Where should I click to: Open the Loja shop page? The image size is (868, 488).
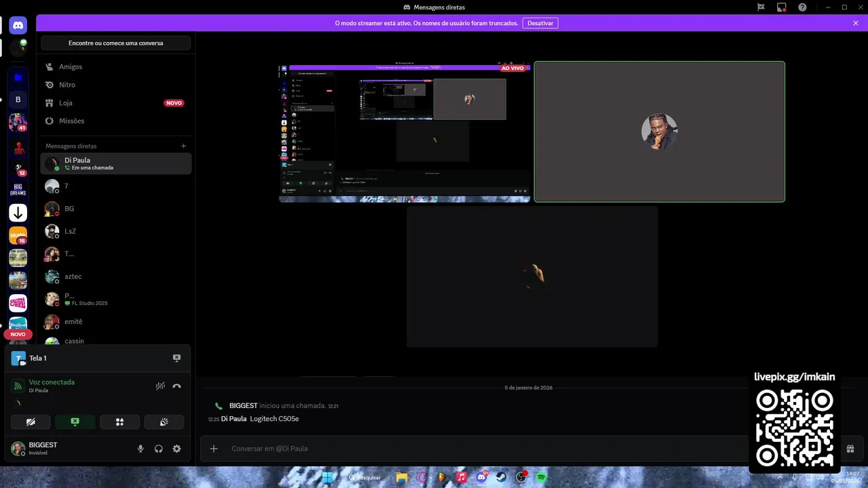pos(116,103)
